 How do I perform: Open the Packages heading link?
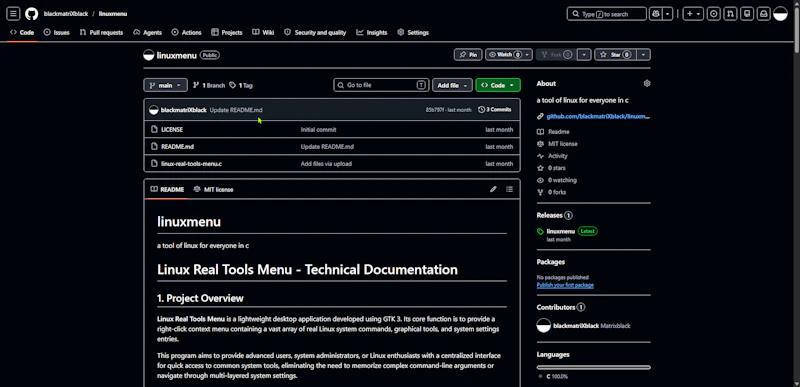pos(551,262)
